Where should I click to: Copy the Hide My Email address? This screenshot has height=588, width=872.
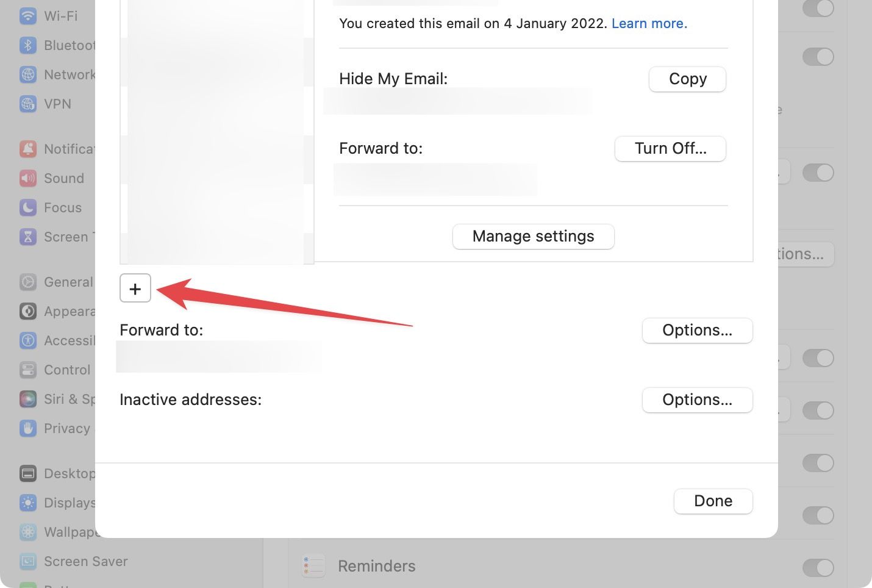coord(687,79)
